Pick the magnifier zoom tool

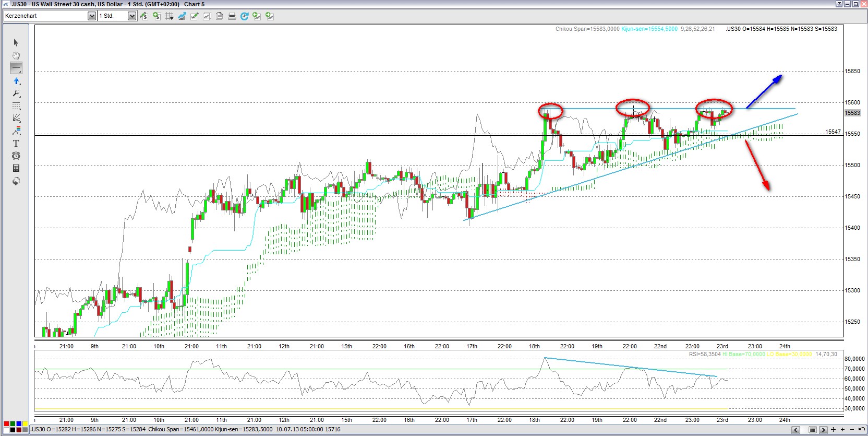[16, 93]
